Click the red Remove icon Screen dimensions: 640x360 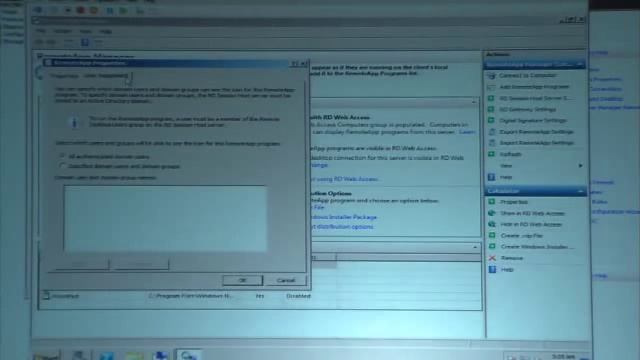tap(492, 258)
